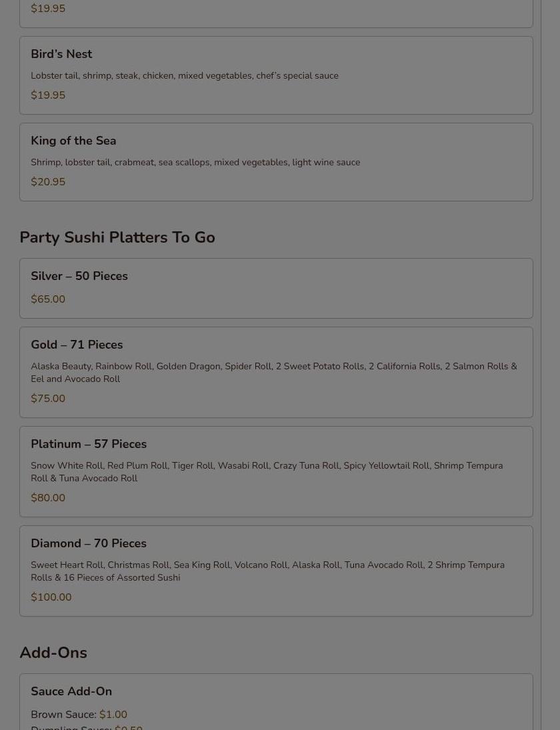Open the Platinum – 57 Pieces platter title
Image resolution: width=560 pixels, height=730 pixels.
coord(89,444)
